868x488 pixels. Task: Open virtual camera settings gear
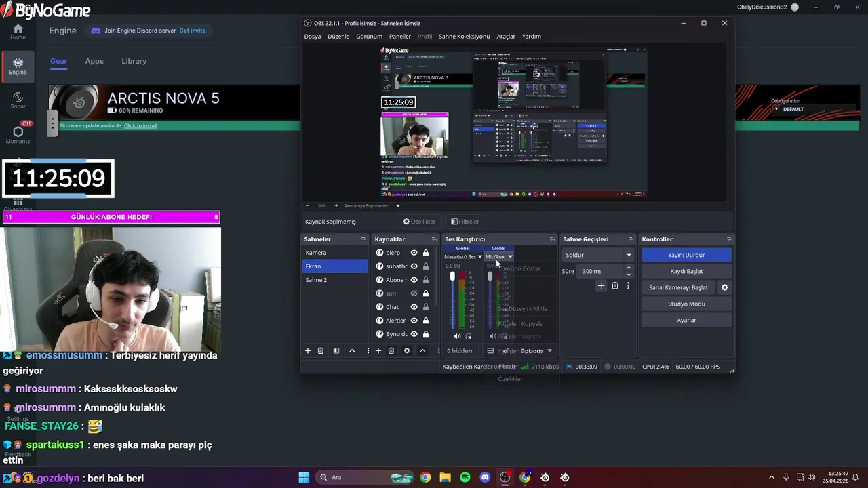(x=724, y=287)
